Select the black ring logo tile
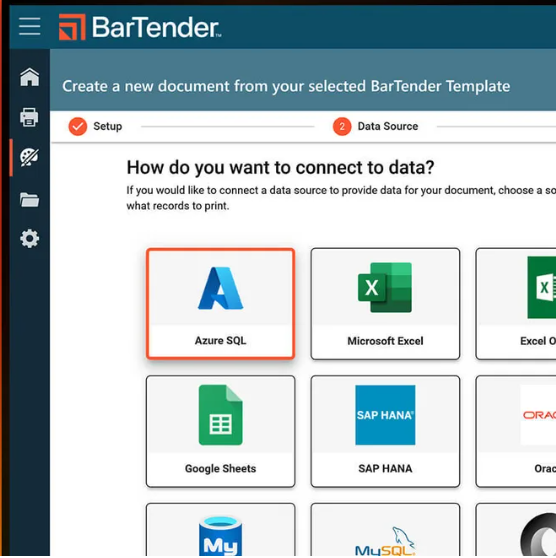The height and width of the screenshot is (558, 556). (516, 530)
